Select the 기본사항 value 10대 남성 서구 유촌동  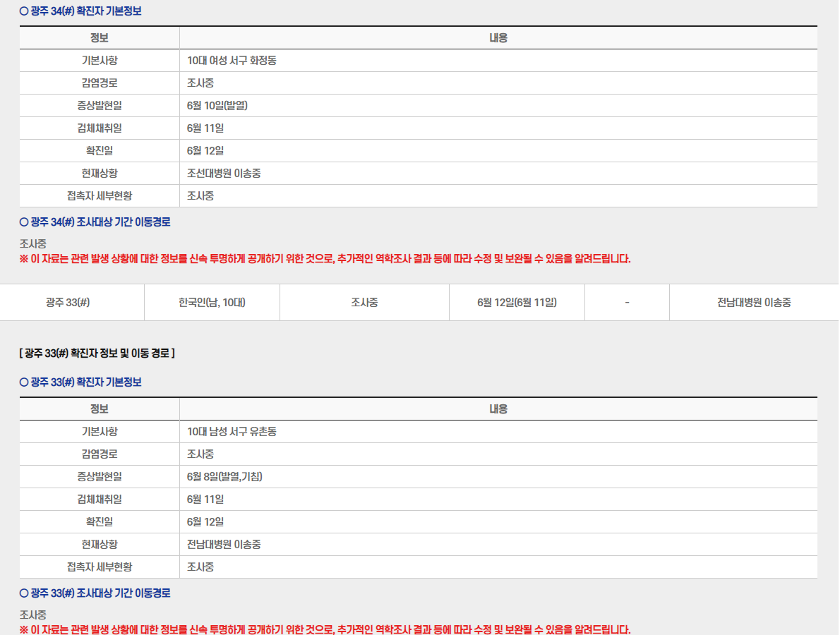point(230,431)
